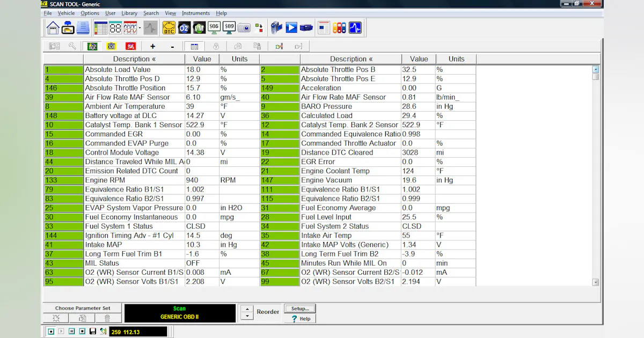This screenshot has height=338, width=644.
Task: Select the Intake Air Temp row
Action: (368, 236)
